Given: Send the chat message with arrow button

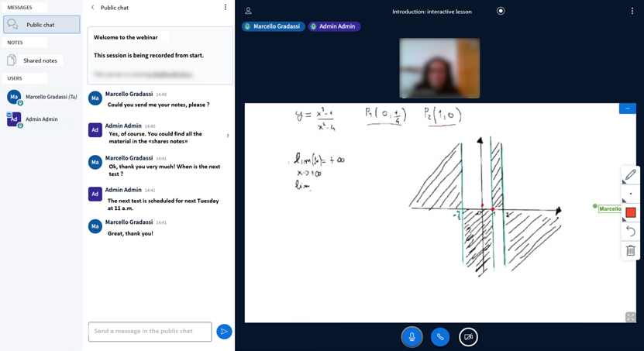Looking at the screenshot, I should [224, 332].
